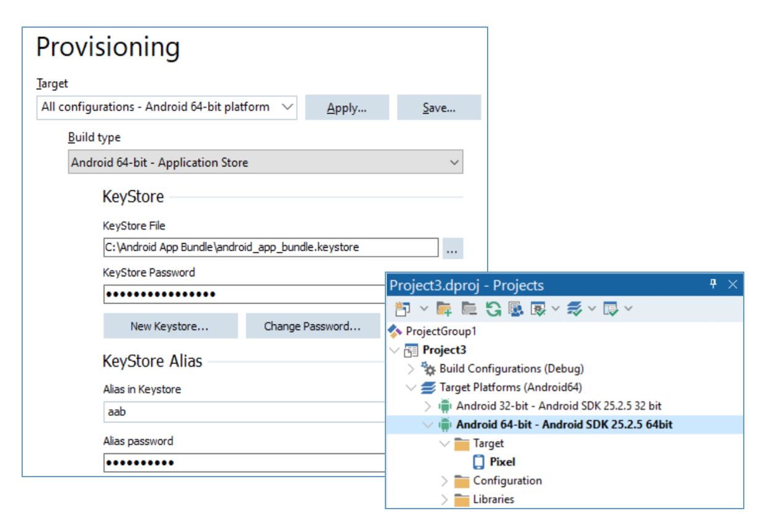Collapse the Target folder node
Image resolution: width=761 pixels, height=532 pixels.
445,443
